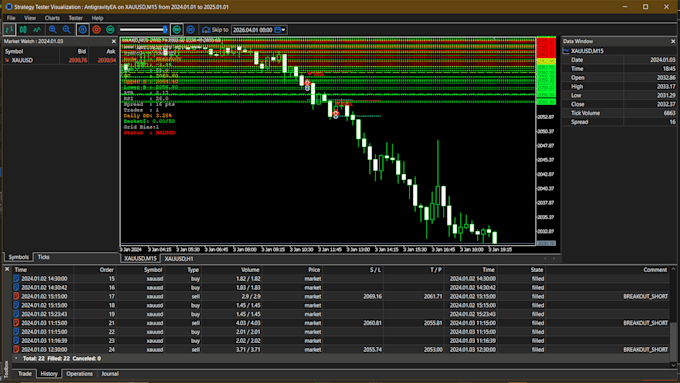Zoom in the chart
Image resolution: width=680 pixels, height=383 pixels.
[52, 29]
